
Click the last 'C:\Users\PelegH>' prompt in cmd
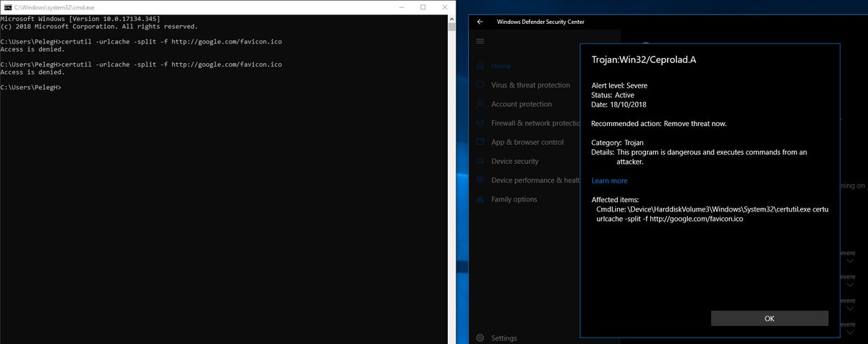(31, 88)
